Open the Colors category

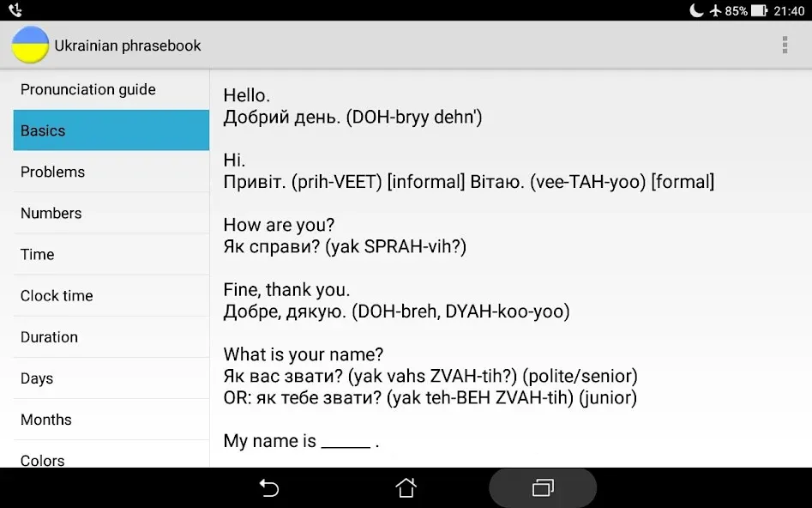[x=111, y=455]
